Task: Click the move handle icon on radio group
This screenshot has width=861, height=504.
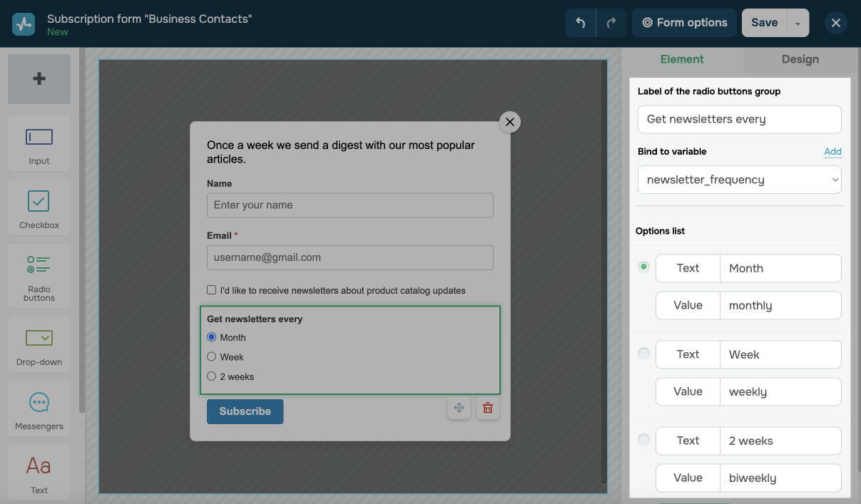Action: point(459,408)
